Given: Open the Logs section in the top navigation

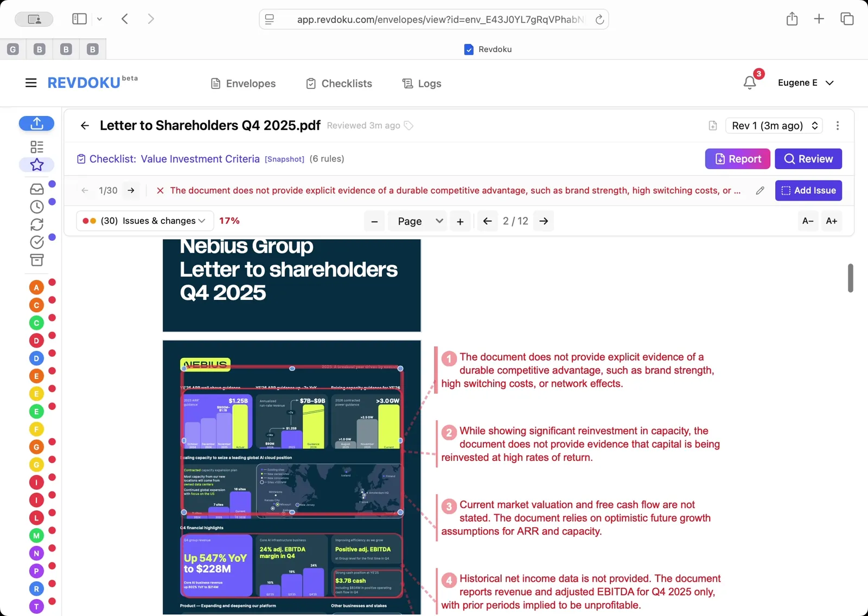Looking at the screenshot, I should 421,83.
